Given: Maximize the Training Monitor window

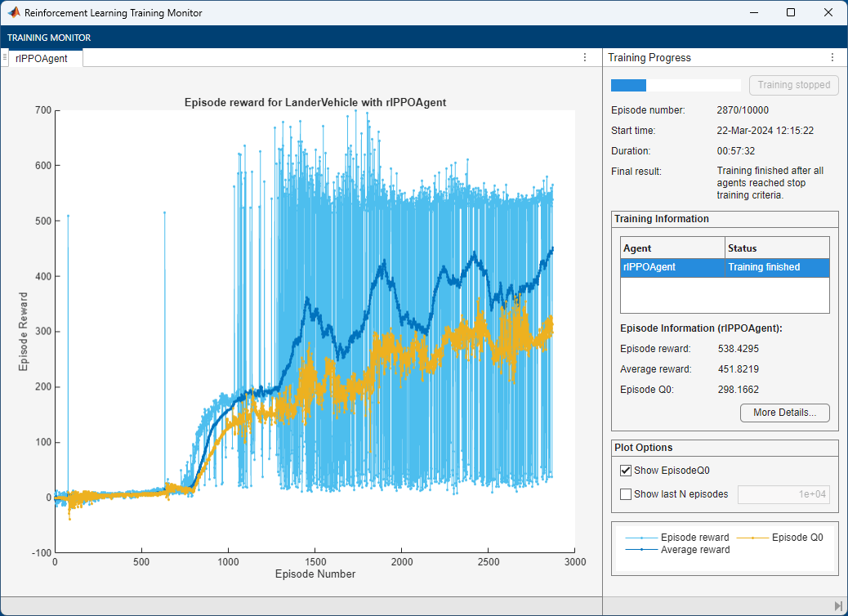Looking at the screenshot, I should point(791,12).
